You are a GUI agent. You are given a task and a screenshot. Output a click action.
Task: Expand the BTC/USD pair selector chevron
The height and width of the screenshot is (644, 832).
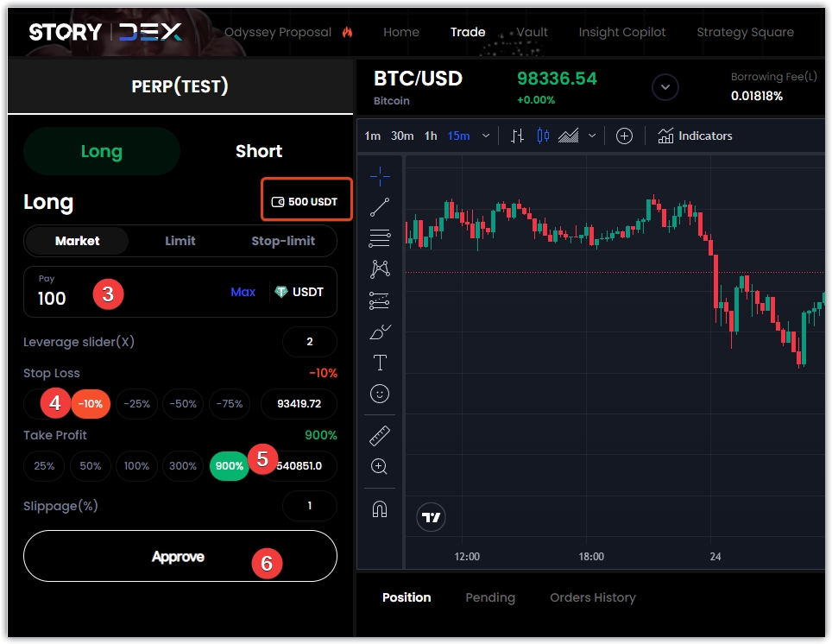[x=665, y=87]
